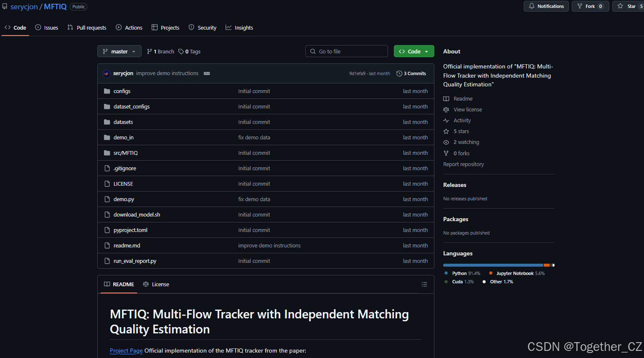Open the Project Page link

coord(126,350)
